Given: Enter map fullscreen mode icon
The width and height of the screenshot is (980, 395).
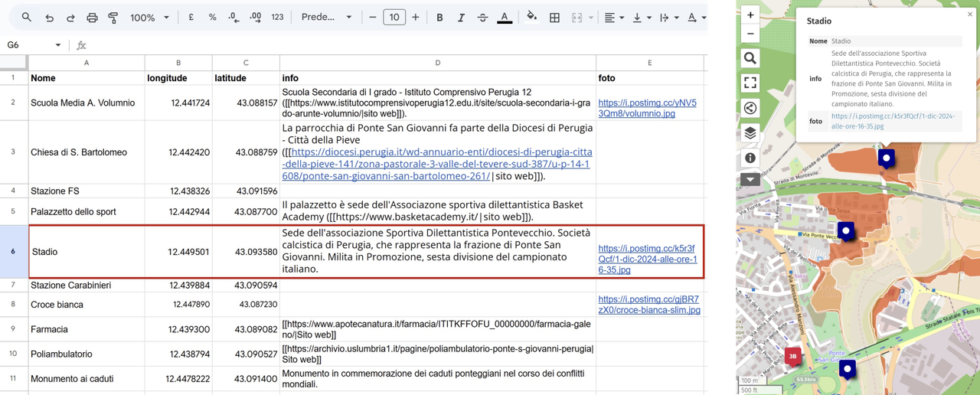Looking at the screenshot, I should point(750,83).
